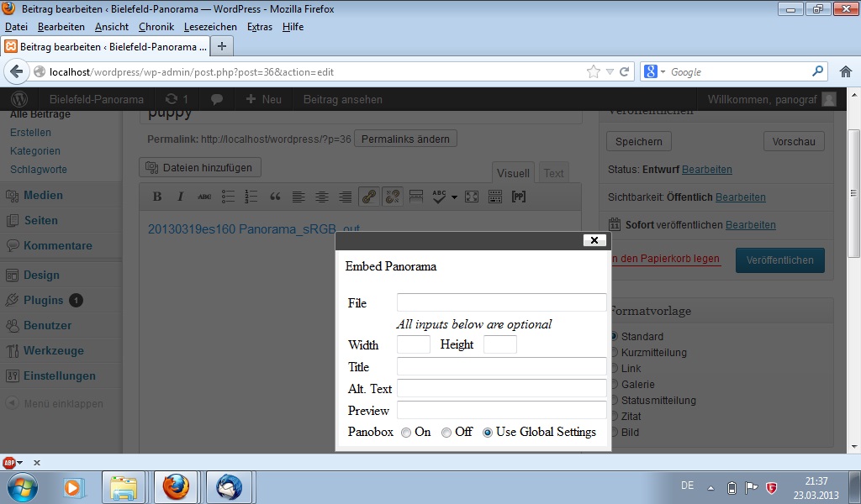The width and height of the screenshot is (861, 504).
Task: Click the insert link chain icon
Action: [x=368, y=197]
